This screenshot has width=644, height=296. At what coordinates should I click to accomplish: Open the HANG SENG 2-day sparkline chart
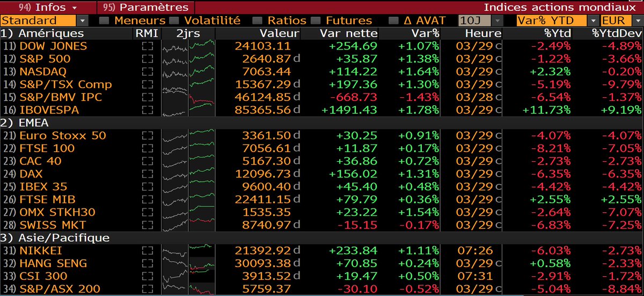189,263
